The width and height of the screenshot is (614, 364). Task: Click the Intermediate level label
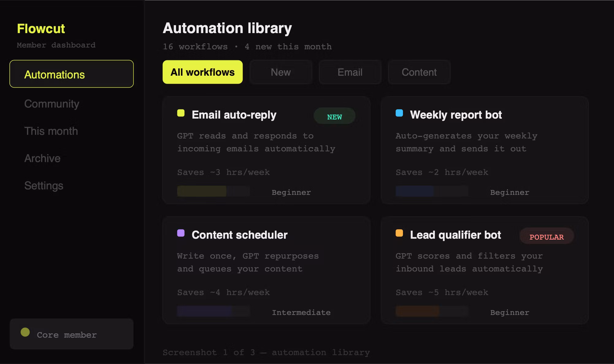pyautogui.click(x=301, y=313)
